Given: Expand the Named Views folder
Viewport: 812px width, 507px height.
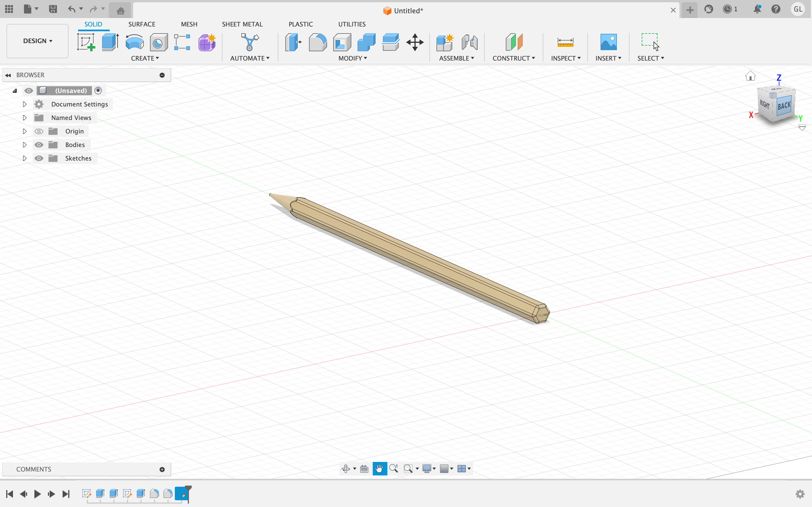Looking at the screenshot, I should 25,118.
